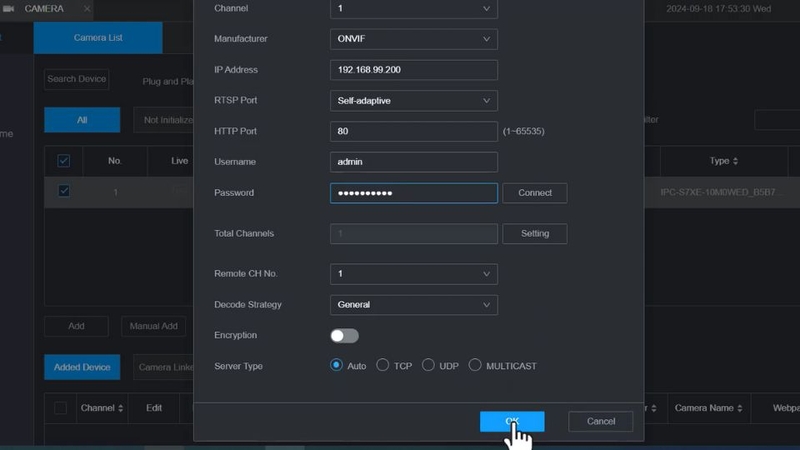800x450 pixels.
Task: Open the Added Device tab
Action: (x=82, y=367)
